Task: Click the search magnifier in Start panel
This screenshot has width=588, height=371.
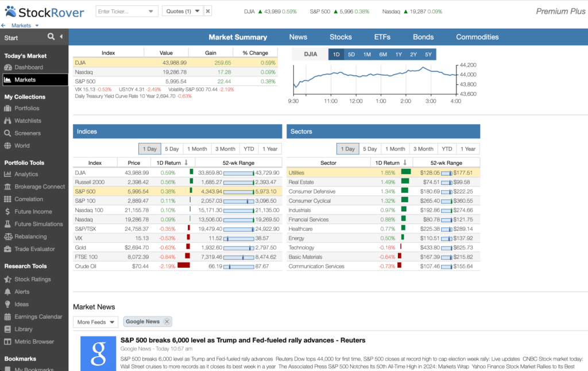Action: [x=51, y=36]
